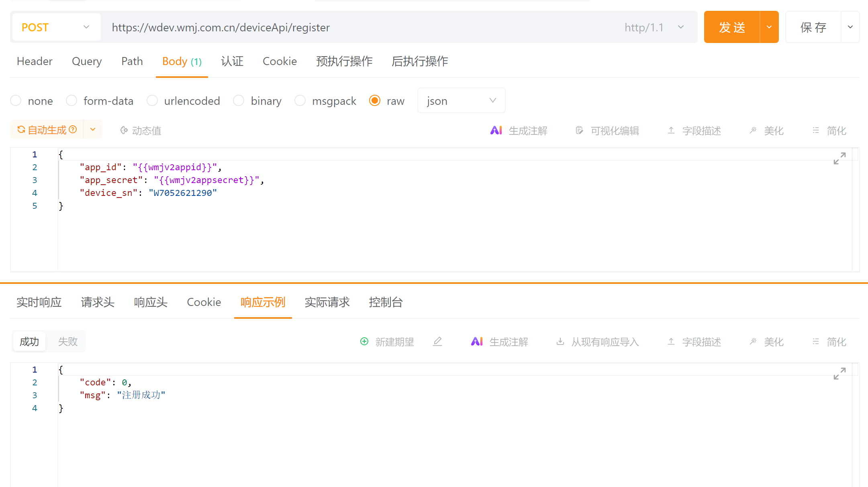The width and height of the screenshot is (868, 487).
Task: Select the 失败 failure example toggle
Action: tap(67, 342)
